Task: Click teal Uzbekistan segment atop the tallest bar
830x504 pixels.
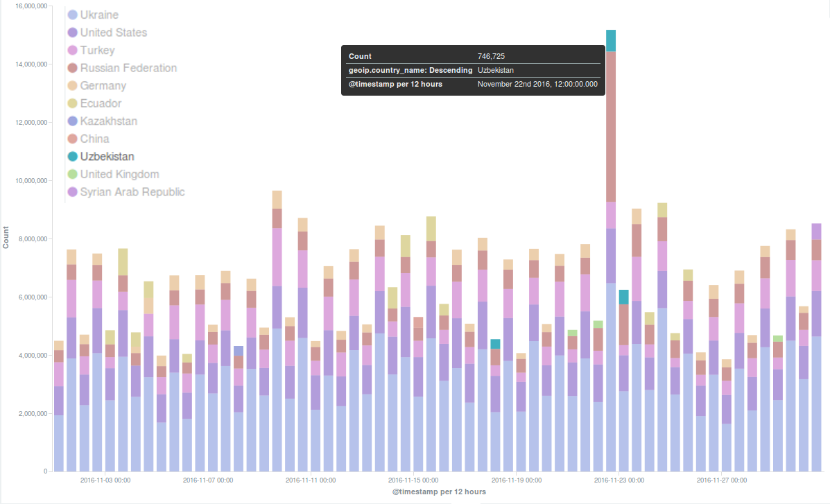Action: click(611, 40)
